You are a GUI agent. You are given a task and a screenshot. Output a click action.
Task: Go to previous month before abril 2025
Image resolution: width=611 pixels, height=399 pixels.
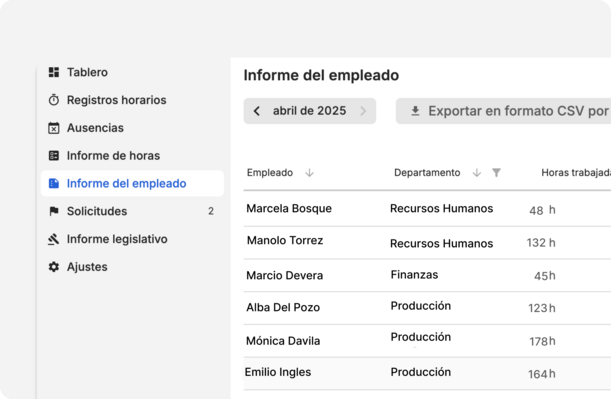(x=256, y=111)
